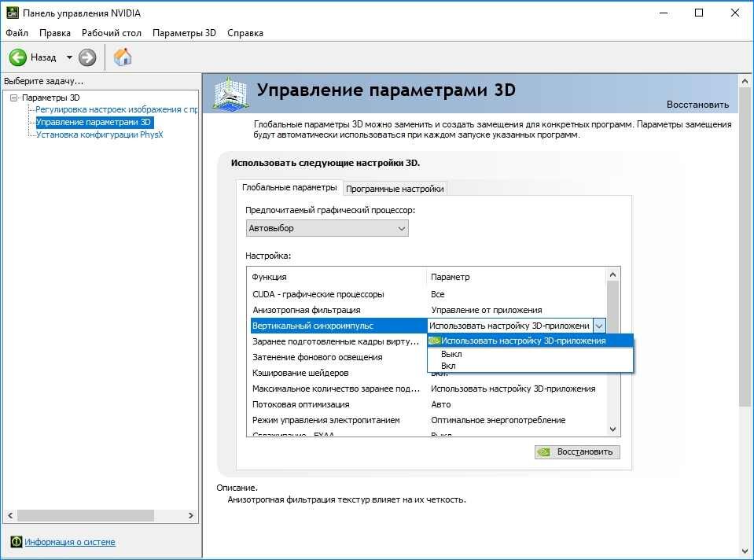The height and width of the screenshot is (560, 754).
Task: Minimize the NVIDIA control panel window
Action: pos(664,13)
